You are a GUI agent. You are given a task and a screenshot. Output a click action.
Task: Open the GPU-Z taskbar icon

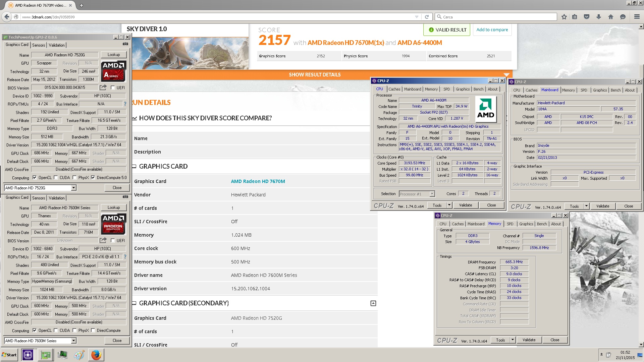(45, 355)
